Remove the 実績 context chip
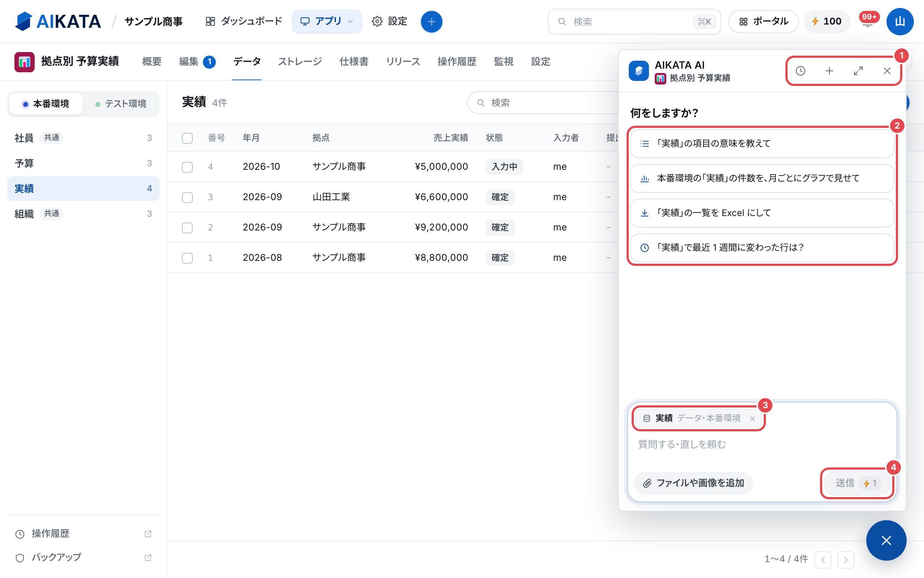The width and height of the screenshot is (924, 578). click(x=753, y=419)
